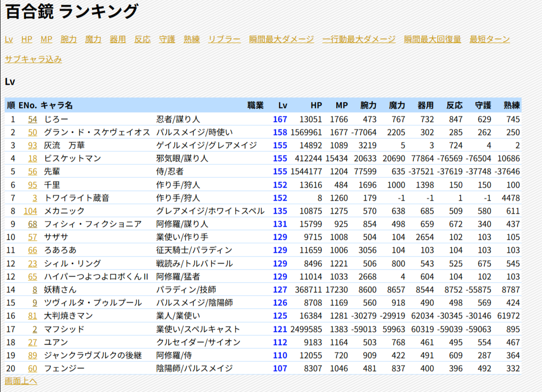Viewport: 542px width, 392px height.
Task: Jump to top via 画面上へ link
Action: click(21, 381)
